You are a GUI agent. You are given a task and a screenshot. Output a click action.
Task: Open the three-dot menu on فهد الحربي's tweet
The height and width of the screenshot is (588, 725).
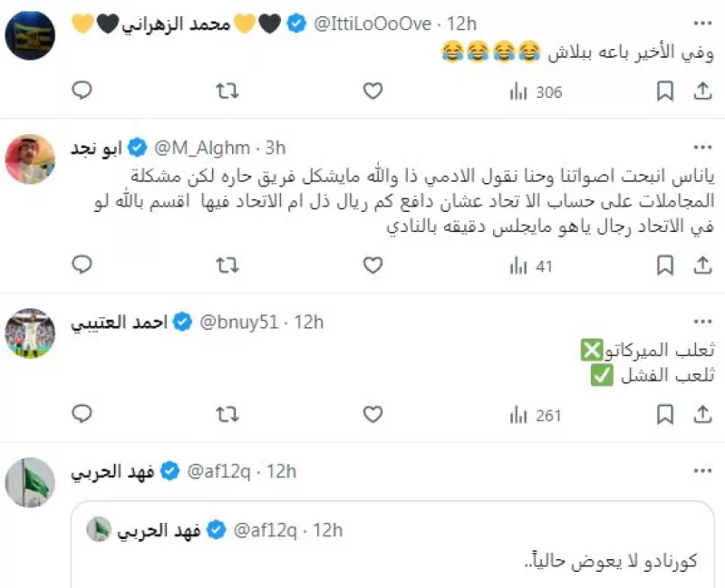(x=702, y=469)
